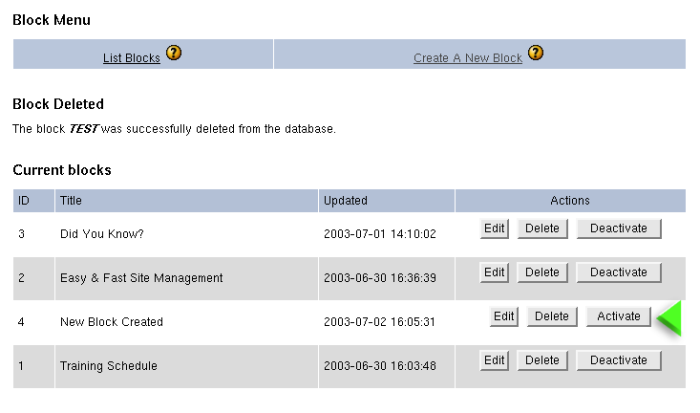Delete the New Block Created row
The height and width of the screenshot is (413, 700).
(551, 316)
